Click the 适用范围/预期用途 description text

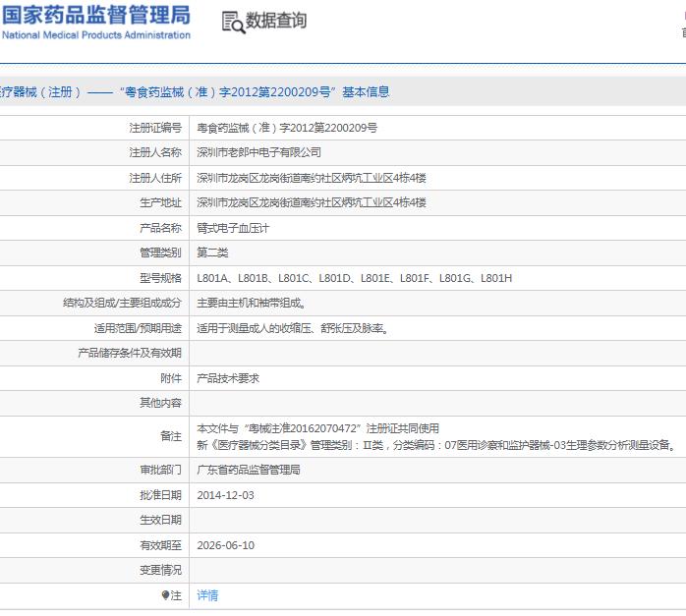coord(292,328)
